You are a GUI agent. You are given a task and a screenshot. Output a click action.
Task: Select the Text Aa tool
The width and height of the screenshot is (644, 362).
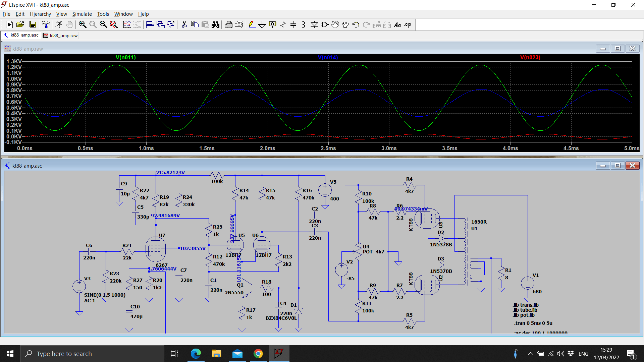(x=397, y=24)
